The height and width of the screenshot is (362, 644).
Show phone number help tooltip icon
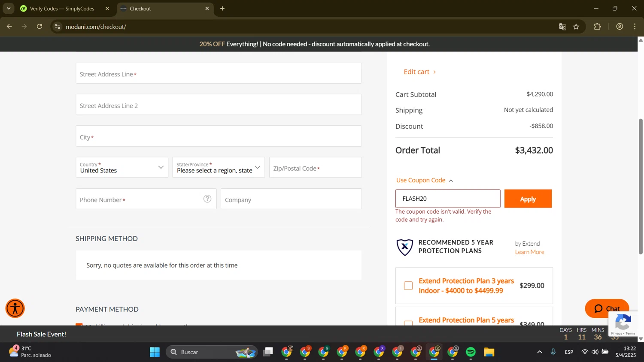point(207,199)
